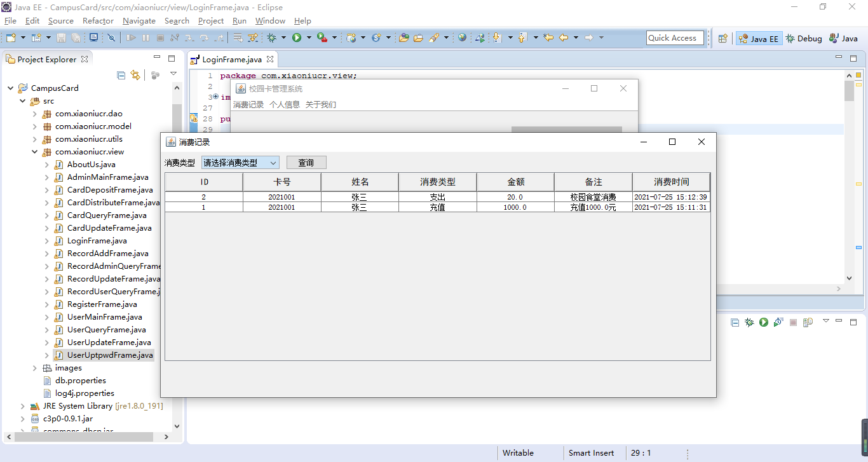868x462 pixels.
Task: Select the 校园食堂消费 table cell
Action: [593, 198]
